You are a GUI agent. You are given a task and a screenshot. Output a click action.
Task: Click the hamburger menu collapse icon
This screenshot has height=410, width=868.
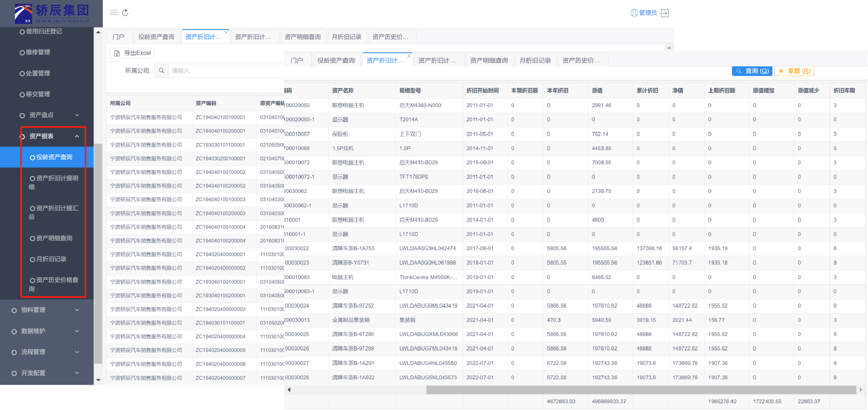point(114,13)
